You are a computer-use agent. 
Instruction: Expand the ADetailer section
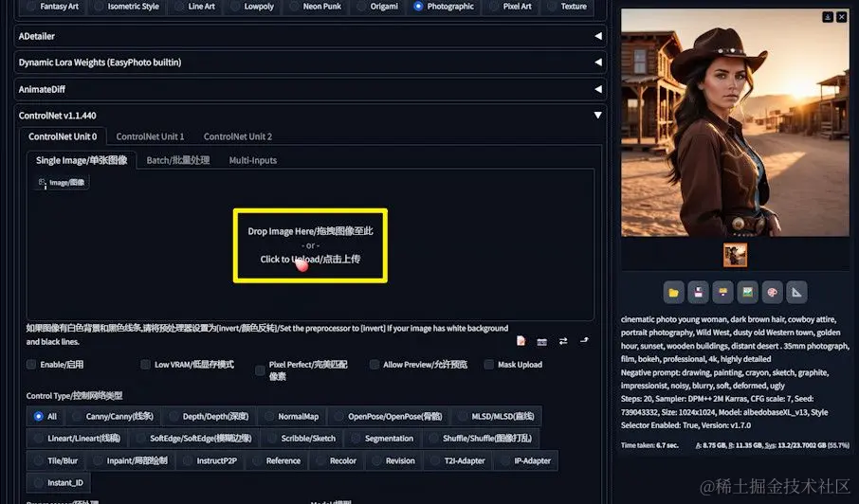[309, 36]
